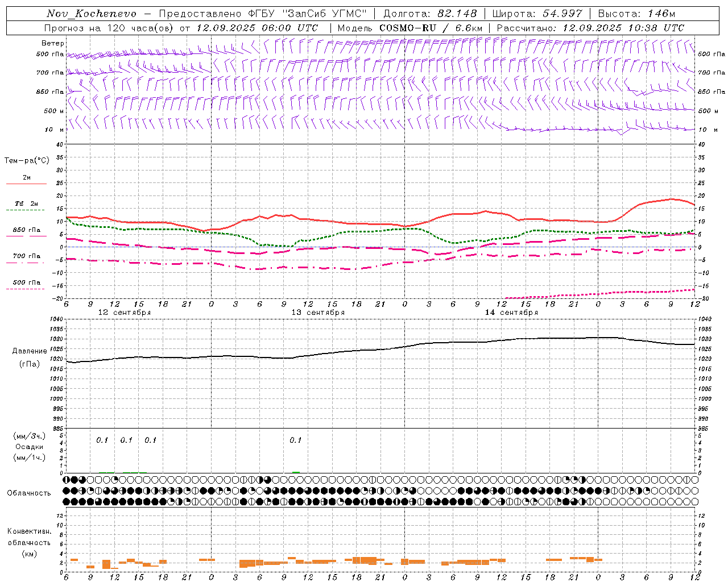
Task: Click the black pressure curve in the Давление panel
Action: click(381, 350)
